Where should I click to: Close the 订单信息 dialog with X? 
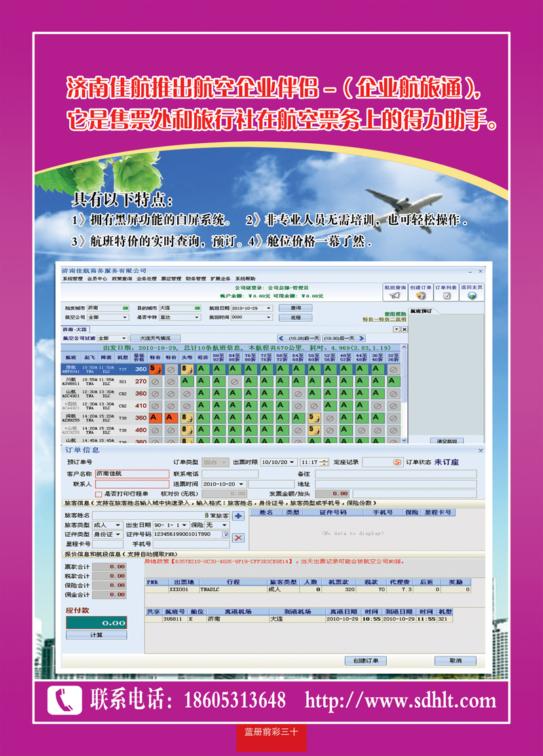(481, 451)
